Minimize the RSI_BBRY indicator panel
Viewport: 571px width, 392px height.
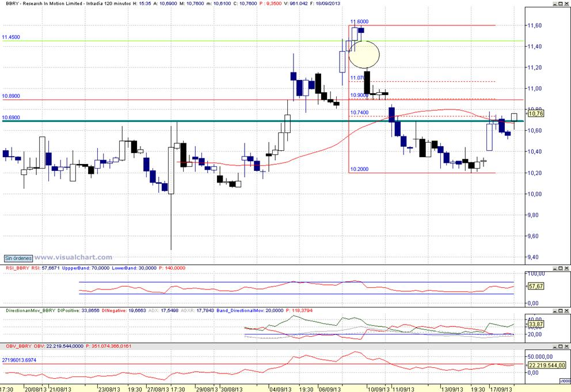(555, 268)
